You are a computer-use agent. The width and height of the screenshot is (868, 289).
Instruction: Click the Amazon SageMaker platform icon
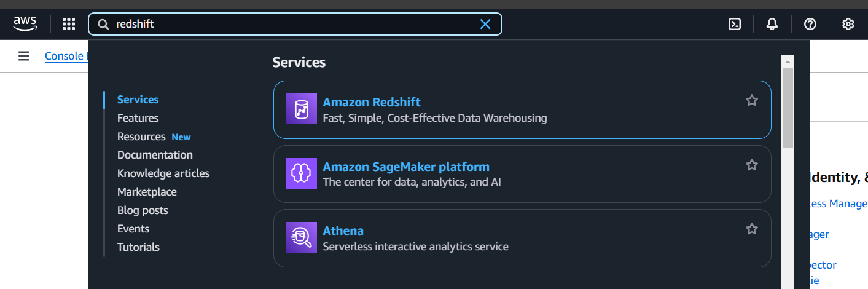click(302, 173)
